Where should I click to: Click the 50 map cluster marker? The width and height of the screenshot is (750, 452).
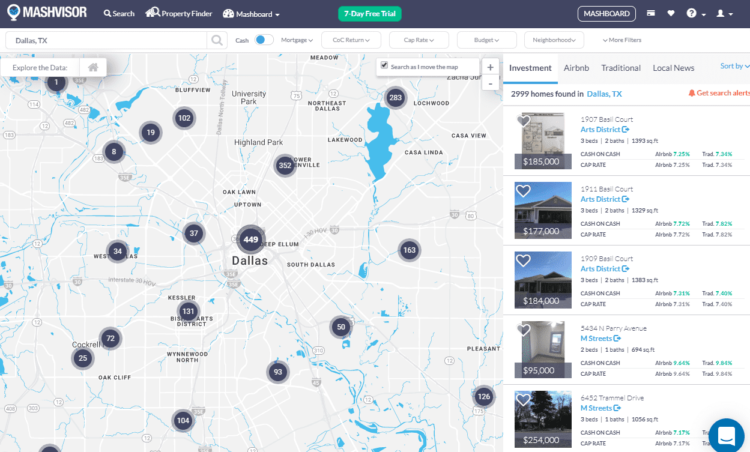click(x=341, y=327)
